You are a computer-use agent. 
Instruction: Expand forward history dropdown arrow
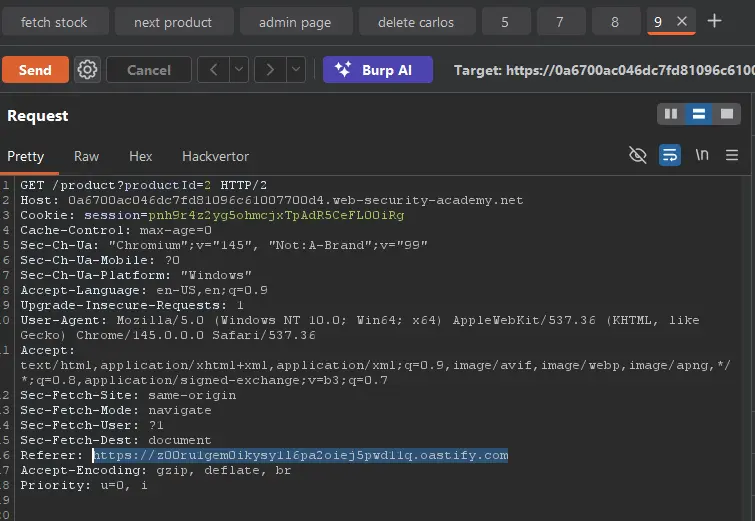coord(295,70)
